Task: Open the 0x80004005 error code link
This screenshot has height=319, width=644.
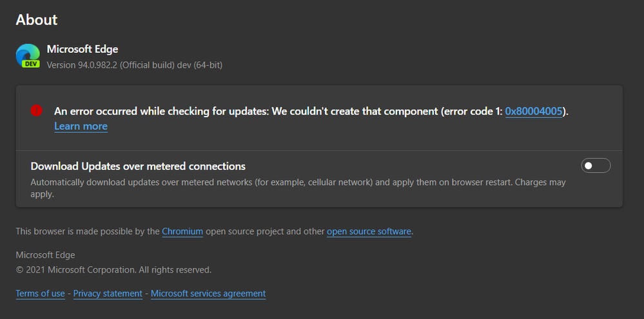Action: tap(534, 111)
